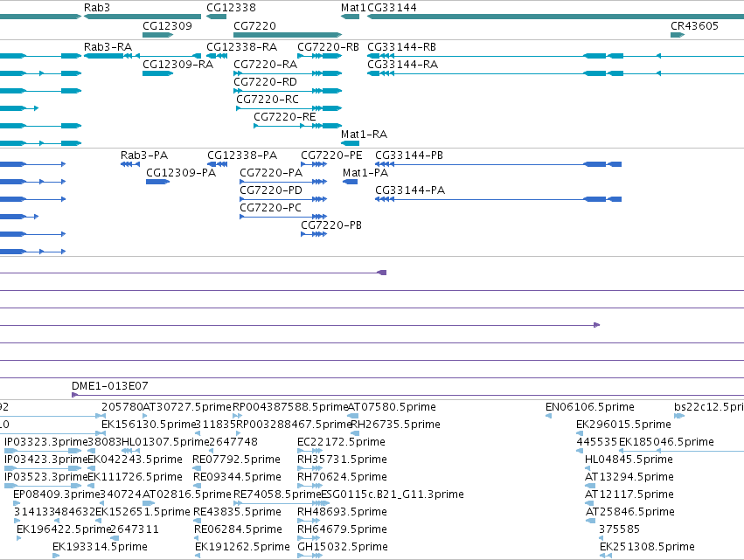Click the CG33144-RB transcript label
This screenshot has width=744, height=560.
tap(401, 47)
